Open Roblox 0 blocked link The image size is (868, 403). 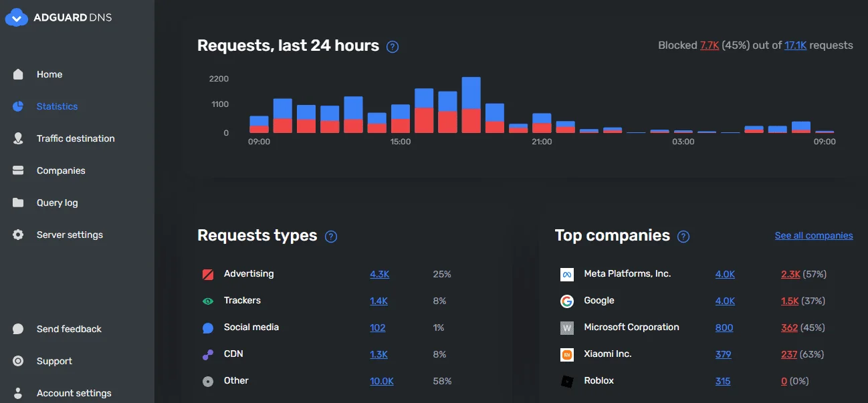pyautogui.click(x=784, y=381)
